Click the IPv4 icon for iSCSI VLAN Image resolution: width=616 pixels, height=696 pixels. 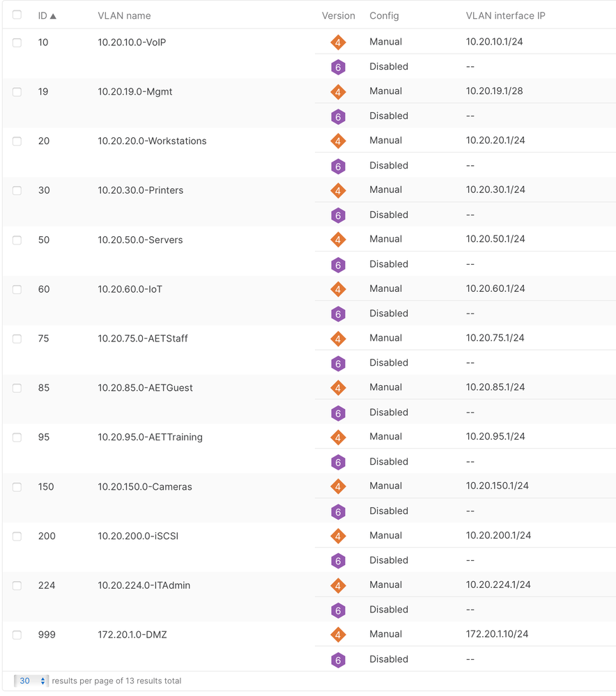pyautogui.click(x=338, y=536)
